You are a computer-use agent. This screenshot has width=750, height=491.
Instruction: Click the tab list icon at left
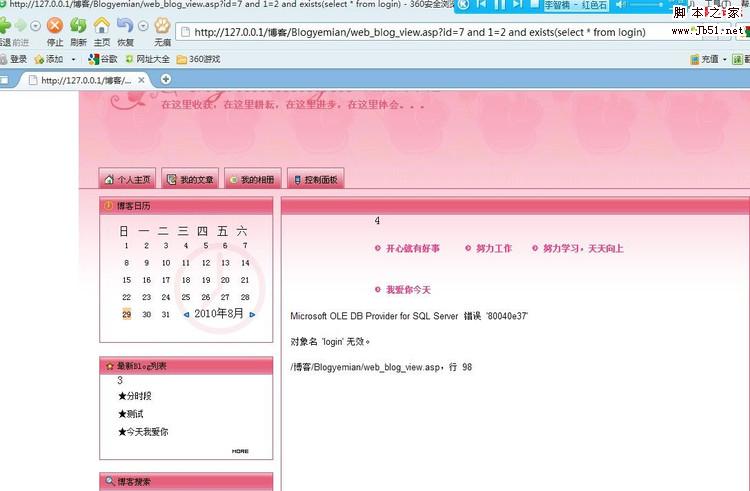(x=4, y=80)
